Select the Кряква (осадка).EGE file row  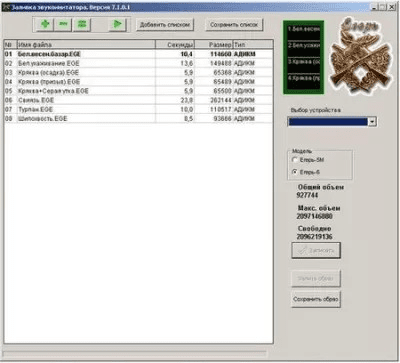(x=138, y=72)
